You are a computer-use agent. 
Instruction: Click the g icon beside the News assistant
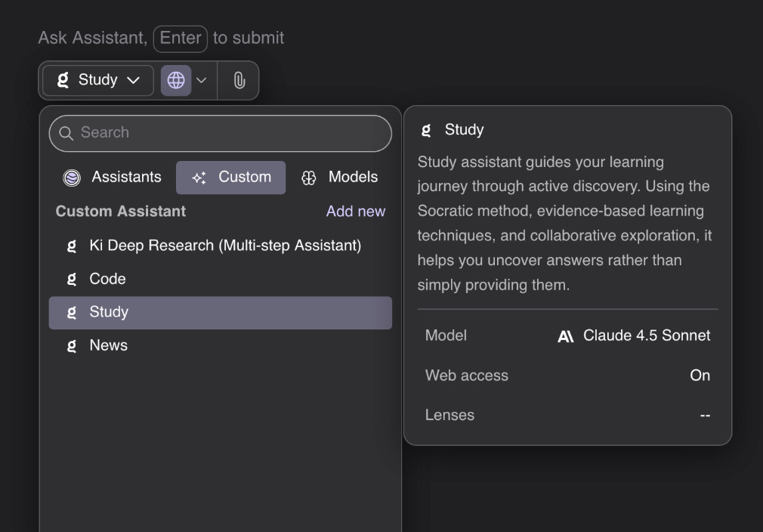(x=70, y=345)
